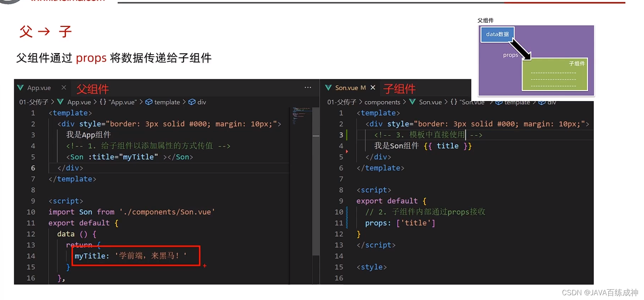Open the template breadcrumb in App.vue editor
The width and height of the screenshot is (644, 300).
pyautogui.click(x=167, y=102)
